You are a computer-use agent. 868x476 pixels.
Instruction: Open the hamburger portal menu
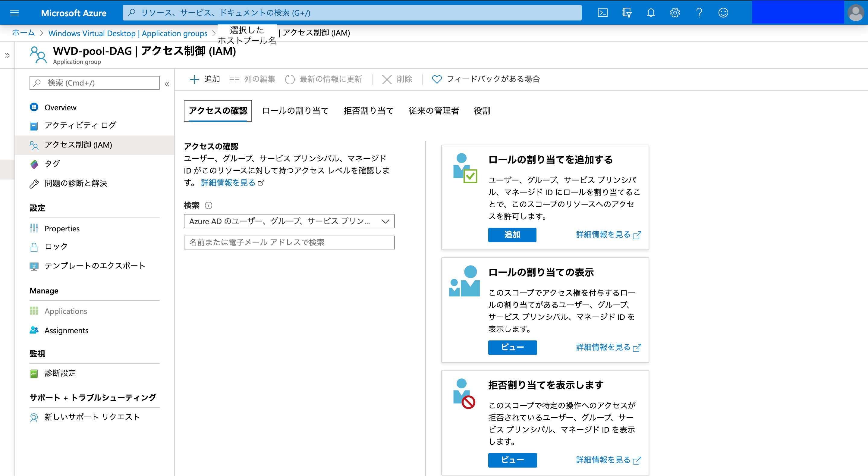14,13
